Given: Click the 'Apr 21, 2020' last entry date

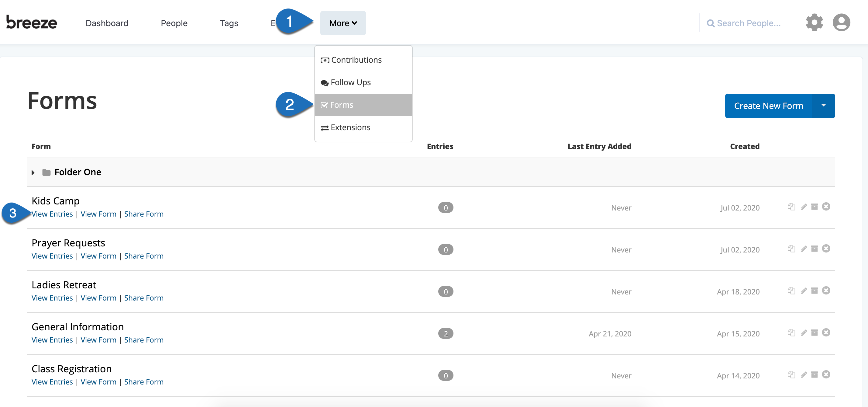Looking at the screenshot, I should pyautogui.click(x=610, y=334).
